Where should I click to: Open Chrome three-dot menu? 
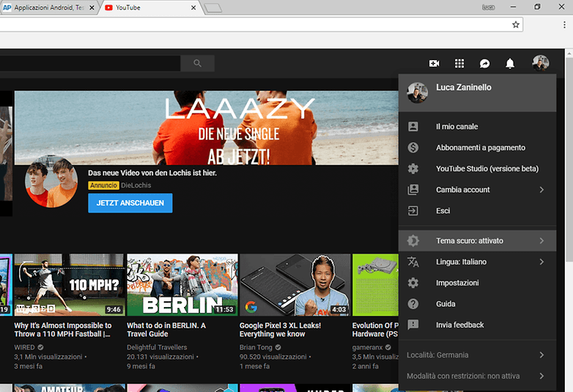tap(565, 24)
